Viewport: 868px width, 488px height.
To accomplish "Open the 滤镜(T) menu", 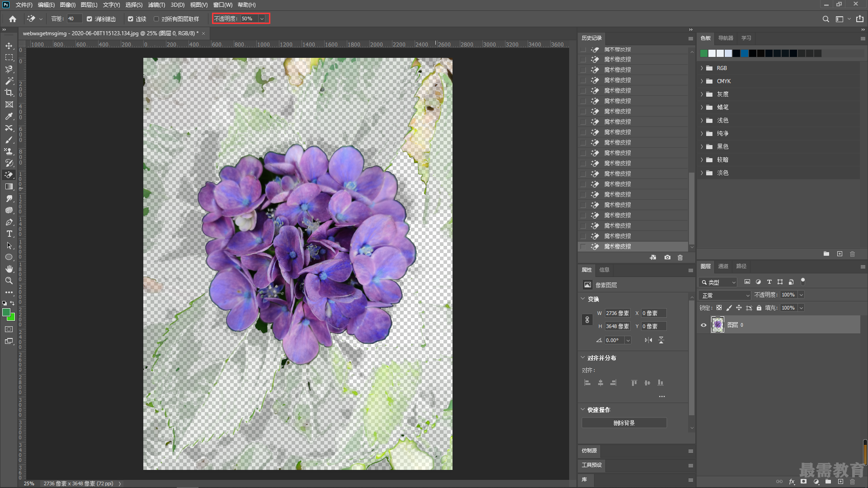I will tap(156, 5).
